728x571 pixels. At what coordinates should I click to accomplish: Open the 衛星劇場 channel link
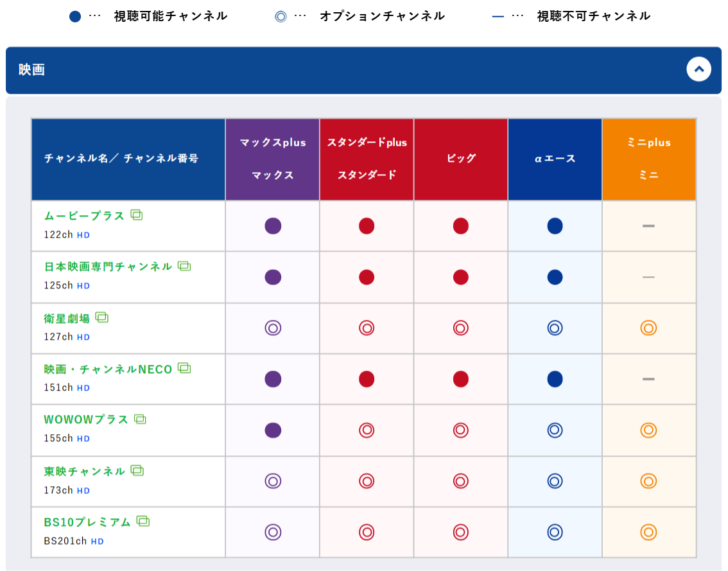(x=67, y=318)
